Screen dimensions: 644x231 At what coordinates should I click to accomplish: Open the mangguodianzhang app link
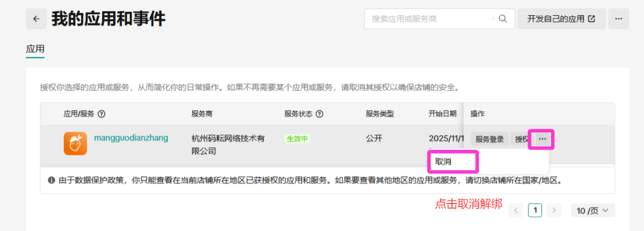tap(131, 138)
